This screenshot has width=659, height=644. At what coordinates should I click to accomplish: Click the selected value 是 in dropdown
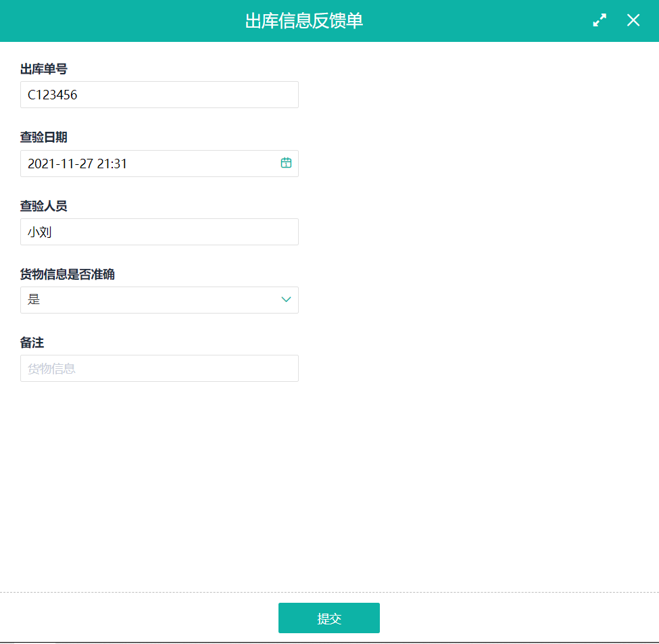(34, 299)
